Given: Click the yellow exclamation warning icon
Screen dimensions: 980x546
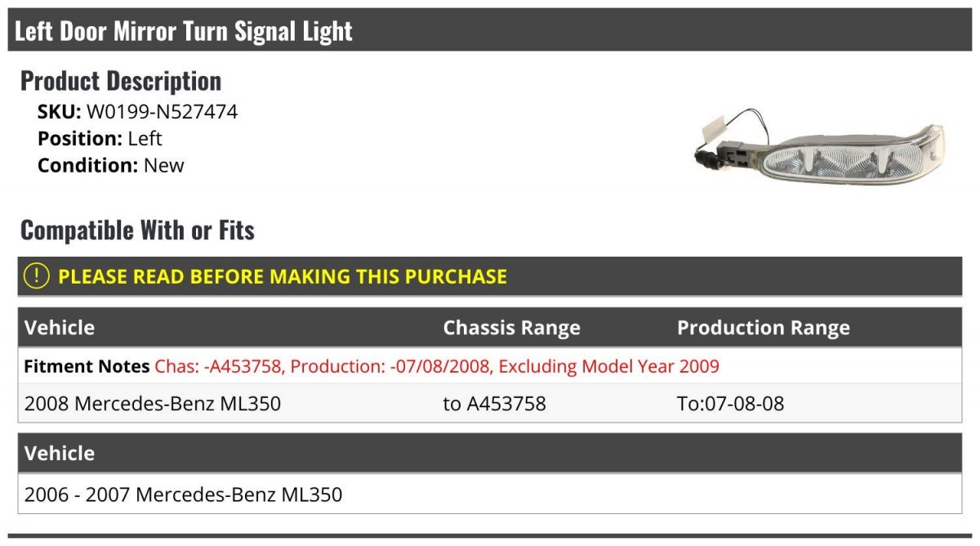Looking at the screenshot, I should pyautogui.click(x=37, y=276).
